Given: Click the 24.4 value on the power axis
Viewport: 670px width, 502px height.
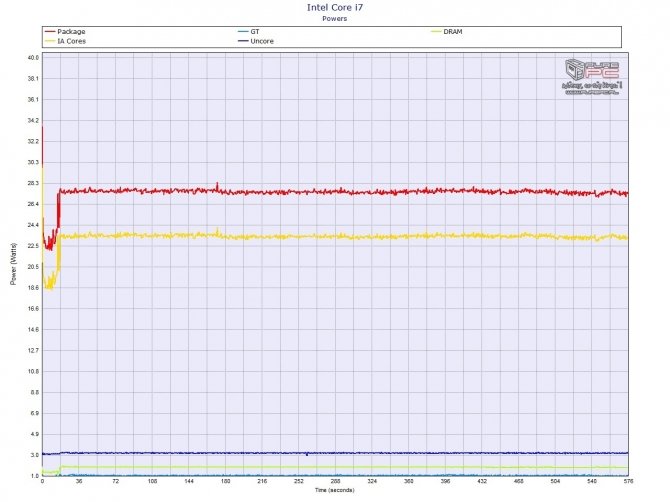Looking at the screenshot, I should tap(33, 225).
